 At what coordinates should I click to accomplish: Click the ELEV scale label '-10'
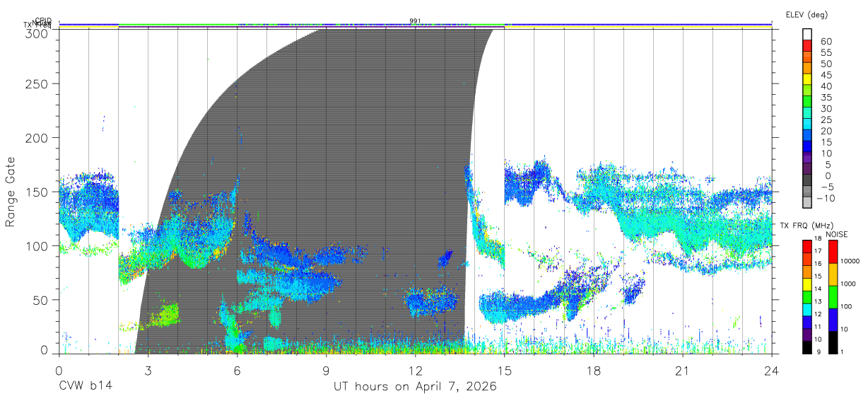tap(826, 199)
